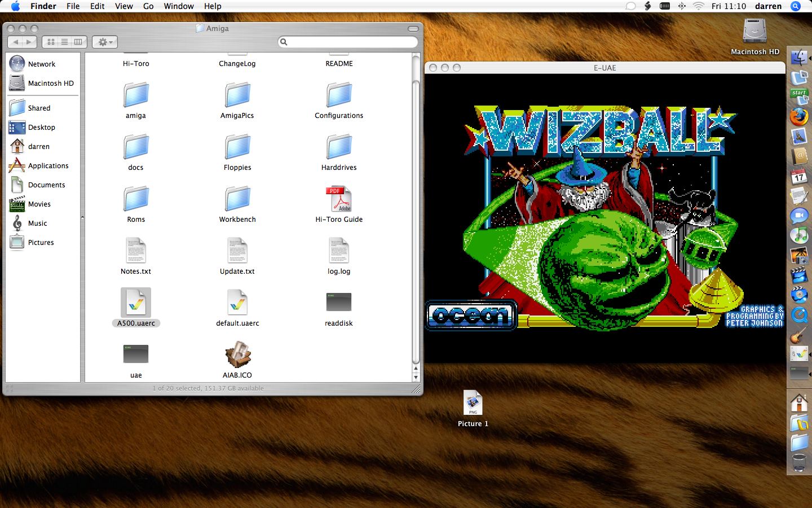Launch Firefox from the Dock
812x508 pixels.
click(799, 117)
